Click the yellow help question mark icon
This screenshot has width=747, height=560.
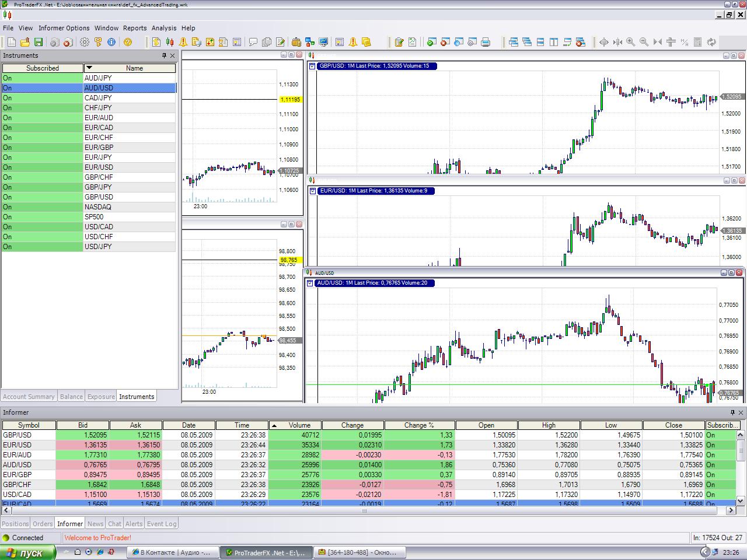pos(128,42)
